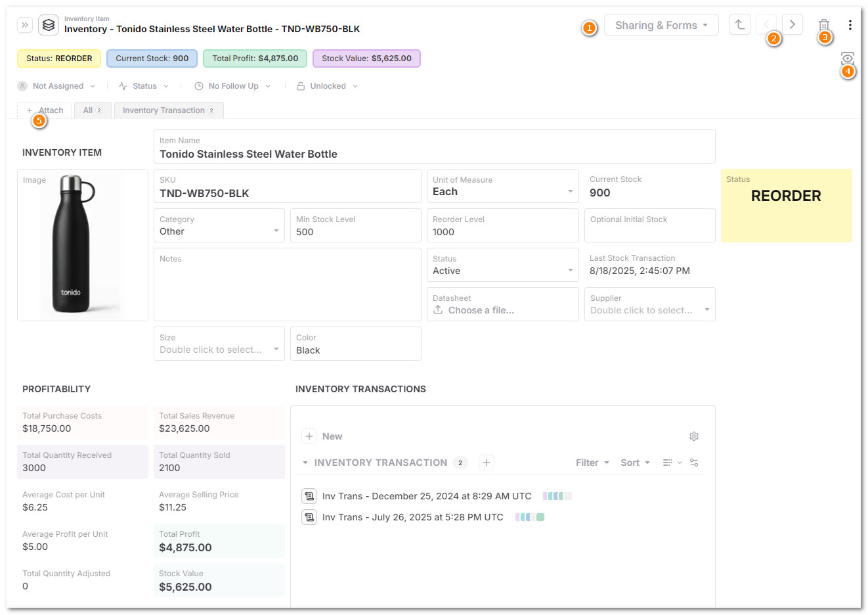Open the sliders display settings icon
Viewport: 868px width, 615px height.
click(x=694, y=463)
